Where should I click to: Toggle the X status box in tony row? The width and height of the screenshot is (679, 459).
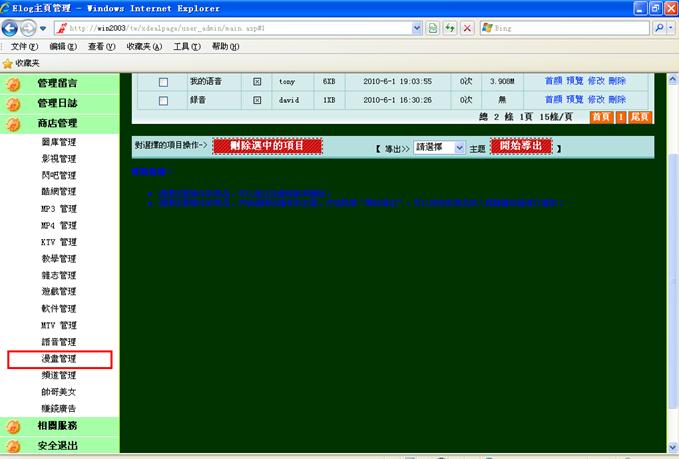tap(257, 82)
